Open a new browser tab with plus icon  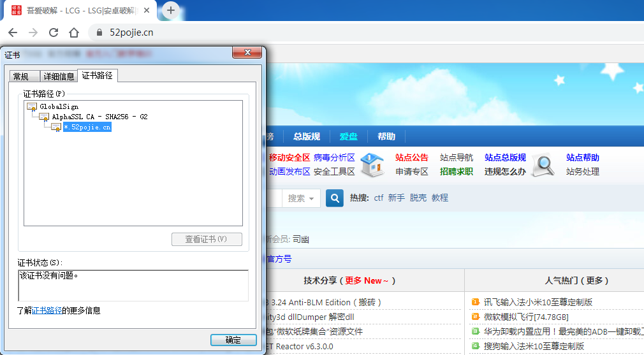click(x=171, y=10)
